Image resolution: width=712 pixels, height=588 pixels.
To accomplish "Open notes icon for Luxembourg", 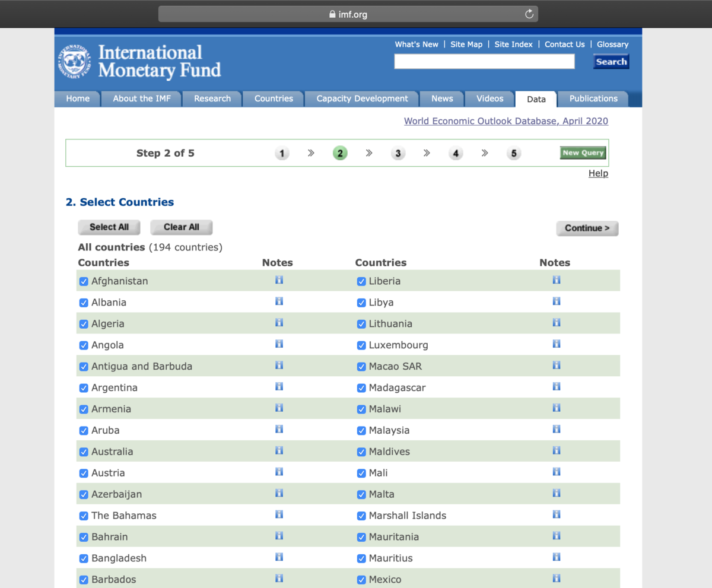I will [557, 344].
